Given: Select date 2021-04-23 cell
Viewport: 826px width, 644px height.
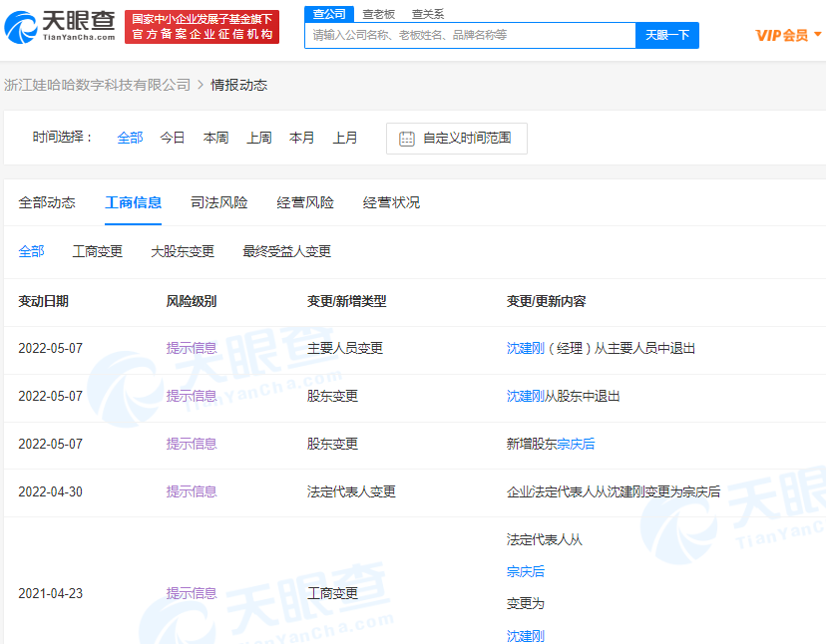Looking at the screenshot, I should (x=51, y=593).
